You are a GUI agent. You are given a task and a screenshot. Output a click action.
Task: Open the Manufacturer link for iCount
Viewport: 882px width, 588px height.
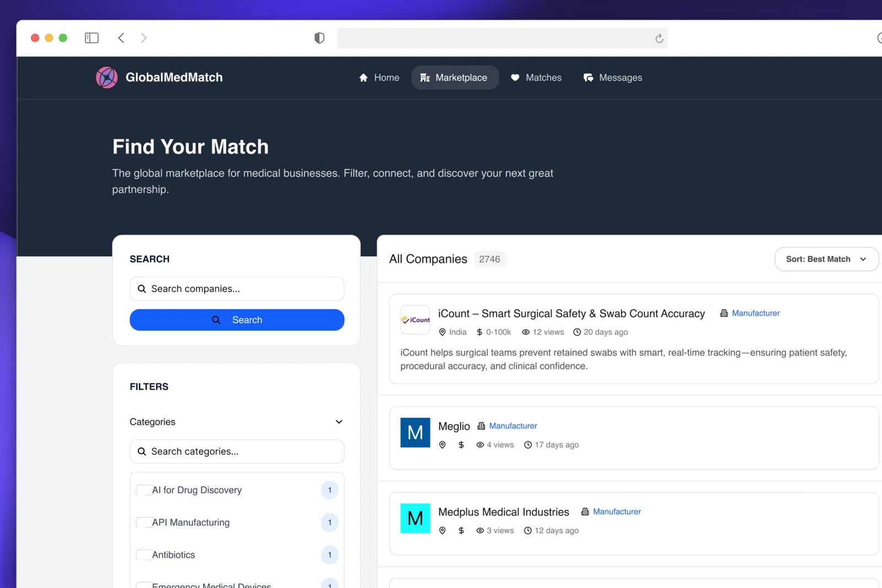tap(756, 313)
